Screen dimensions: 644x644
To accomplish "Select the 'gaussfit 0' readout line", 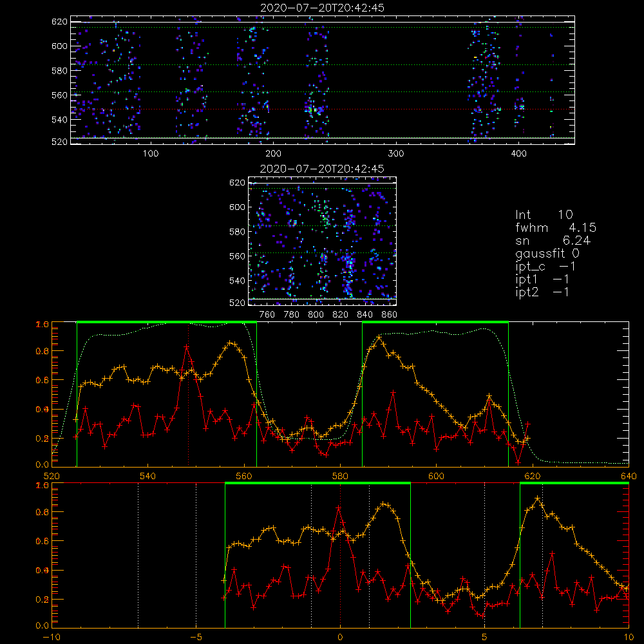I will tap(547, 253).
